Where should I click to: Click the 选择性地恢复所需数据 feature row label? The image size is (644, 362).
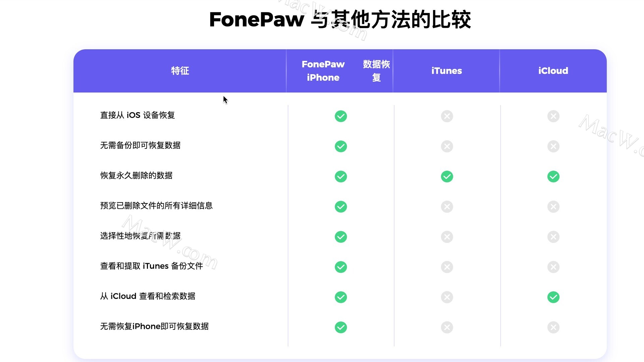coord(140,236)
